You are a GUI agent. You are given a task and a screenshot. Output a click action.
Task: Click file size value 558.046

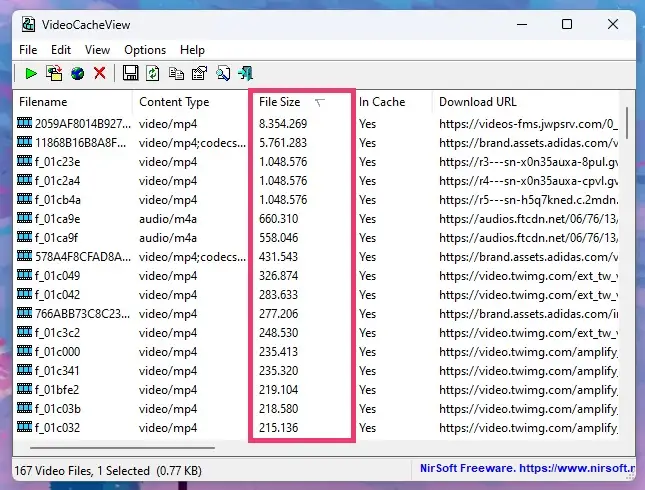[x=278, y=238]
